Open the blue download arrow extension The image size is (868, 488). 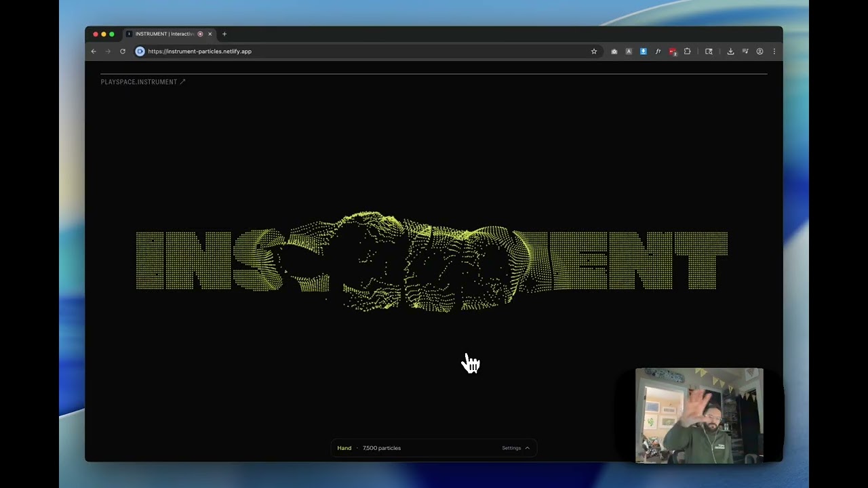click(644, 52)
